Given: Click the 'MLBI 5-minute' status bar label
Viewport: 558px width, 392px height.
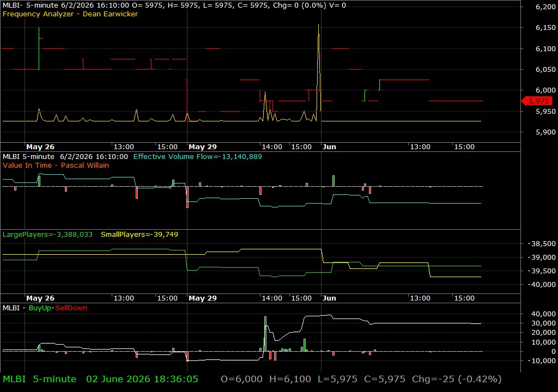Looking at the screenshot, I should coord(39,379).
